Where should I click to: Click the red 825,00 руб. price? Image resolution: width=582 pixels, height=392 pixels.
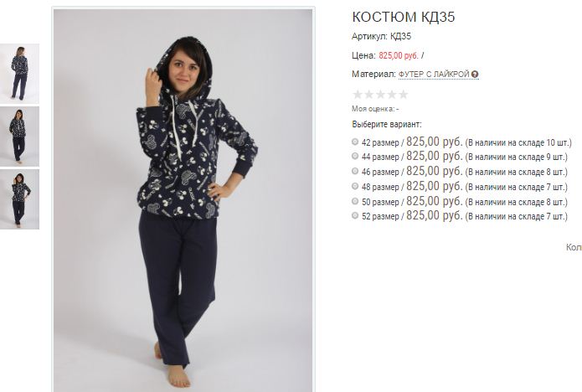tap(399, 55)
